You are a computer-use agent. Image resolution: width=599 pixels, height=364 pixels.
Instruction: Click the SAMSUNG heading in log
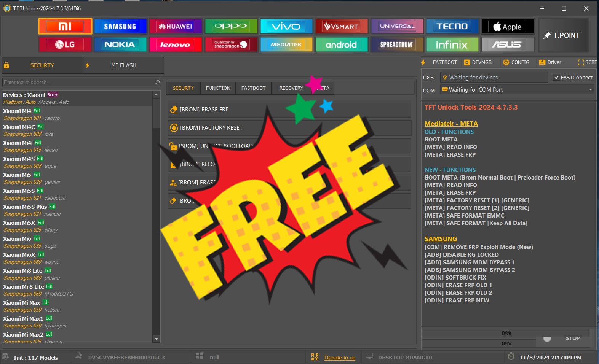point(441,239)
